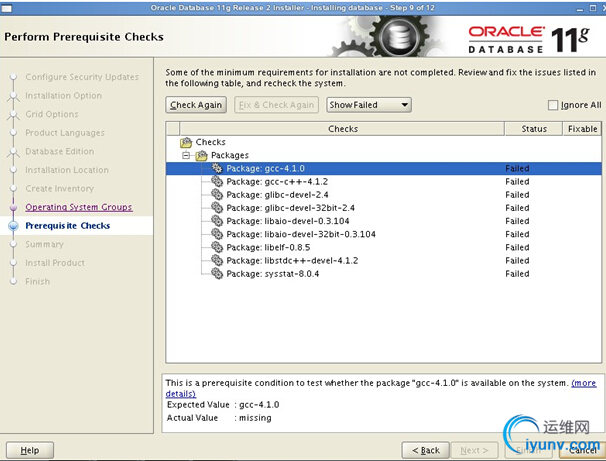The height and width of the screenshot is (461, 606).
Task: Click the gear icon beside sysstat-8.0.4
Action: pos(217,273)
